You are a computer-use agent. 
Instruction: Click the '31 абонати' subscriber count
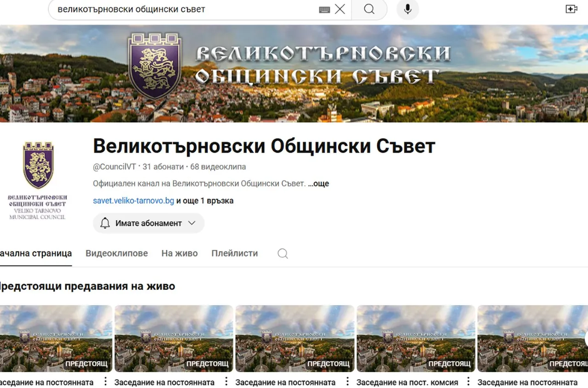point(163,167)
